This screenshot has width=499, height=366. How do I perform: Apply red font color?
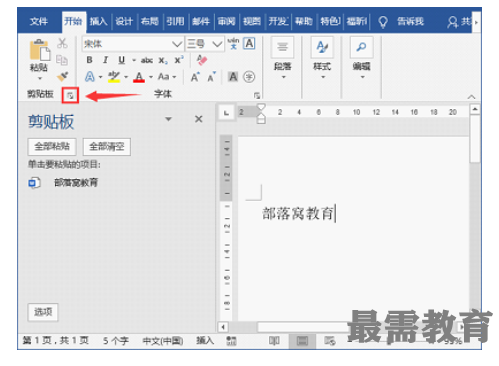pyautogui.click(x=139, y=77)
